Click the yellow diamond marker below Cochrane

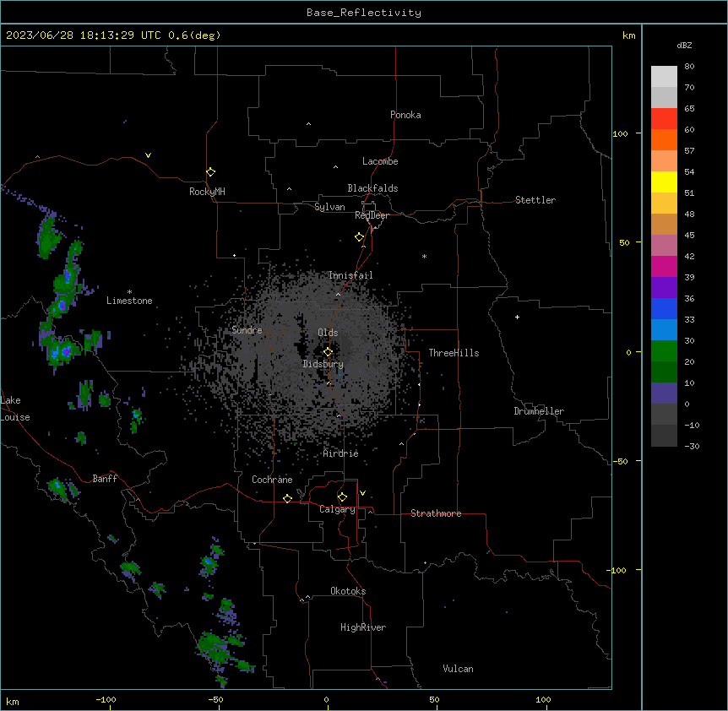click(x=287, y=498)
